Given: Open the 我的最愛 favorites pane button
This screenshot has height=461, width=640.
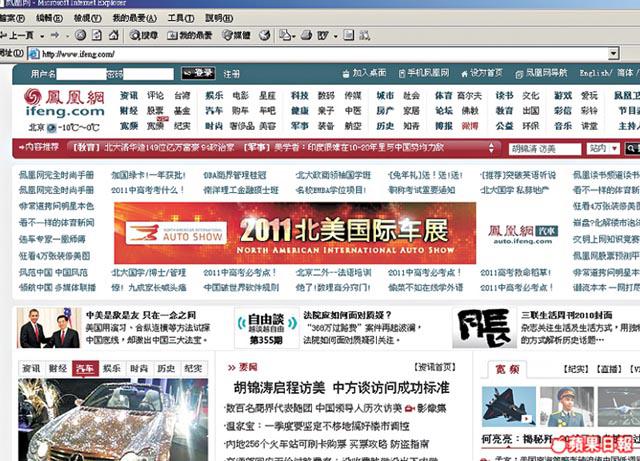Looking at the screenshot, I should [x=189, y=36].
